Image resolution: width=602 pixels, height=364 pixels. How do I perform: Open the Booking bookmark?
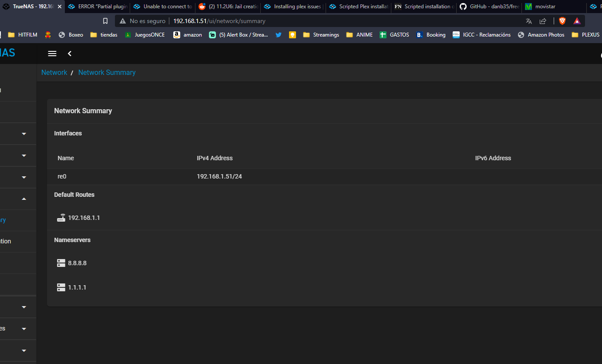(431, 35)
